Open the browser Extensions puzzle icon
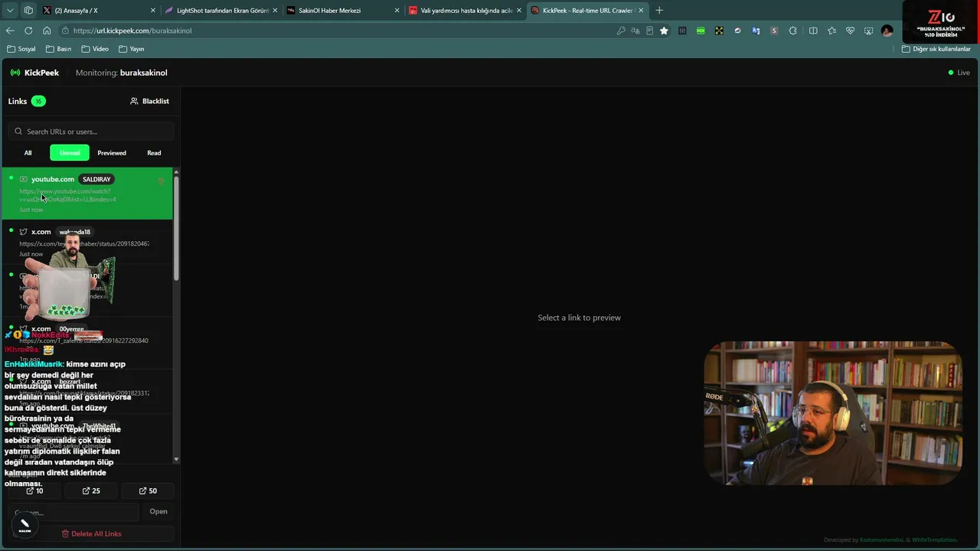The image size is (980, 551). 792,31
